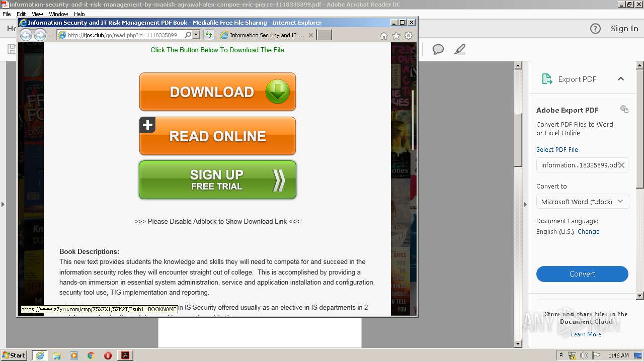Open Google Chrome taskbar icon
This screenshot has width=644, height=362.
(x=91, y=355)
